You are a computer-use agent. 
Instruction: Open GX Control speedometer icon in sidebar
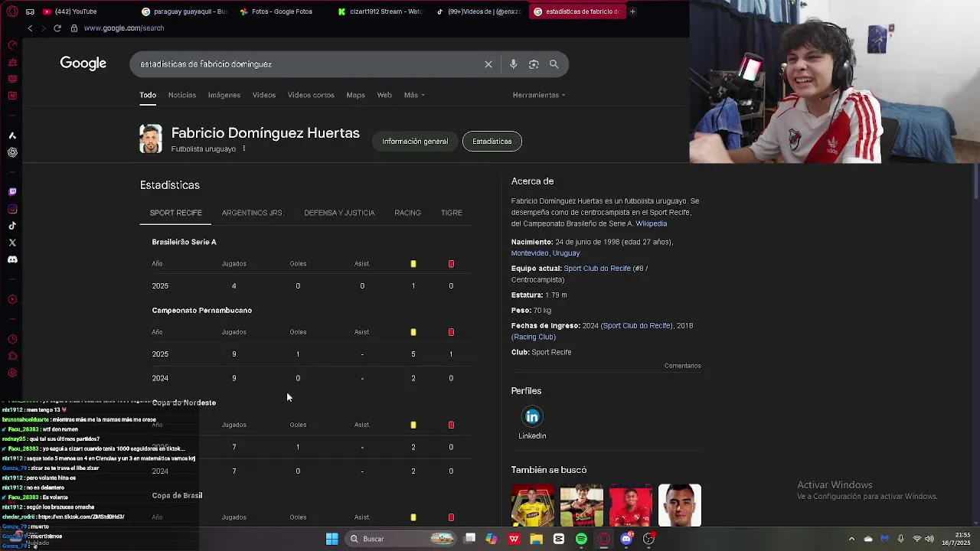[x=12, y=45]
